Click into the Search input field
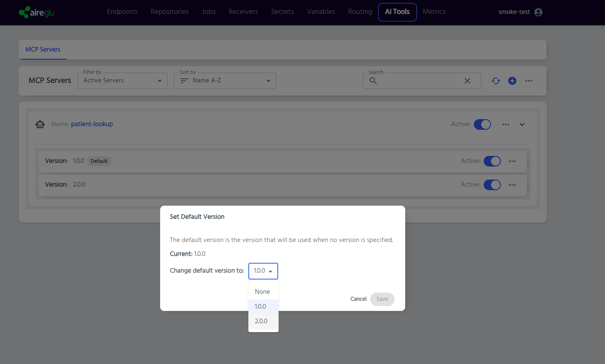This screenshot has height=364, width=605. point(419,81)
